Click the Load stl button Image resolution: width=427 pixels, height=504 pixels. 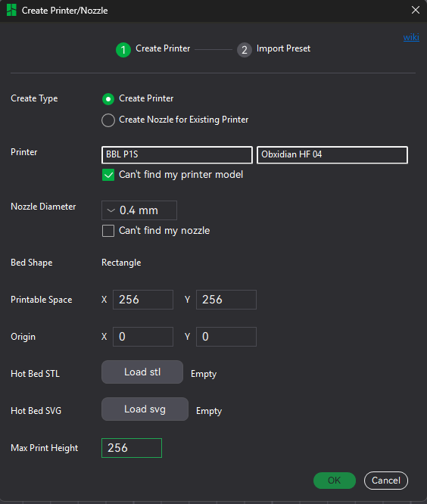pos(142,372)
